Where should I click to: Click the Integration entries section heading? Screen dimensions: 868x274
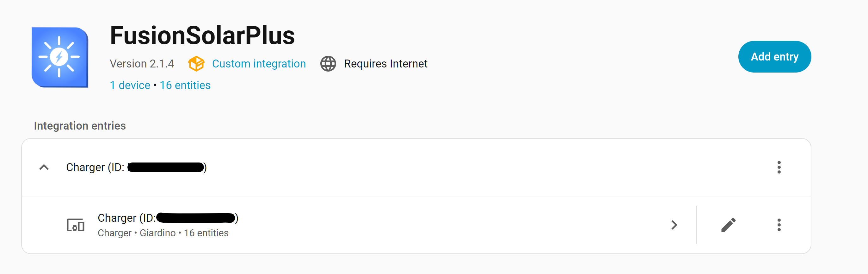(80, 126)
